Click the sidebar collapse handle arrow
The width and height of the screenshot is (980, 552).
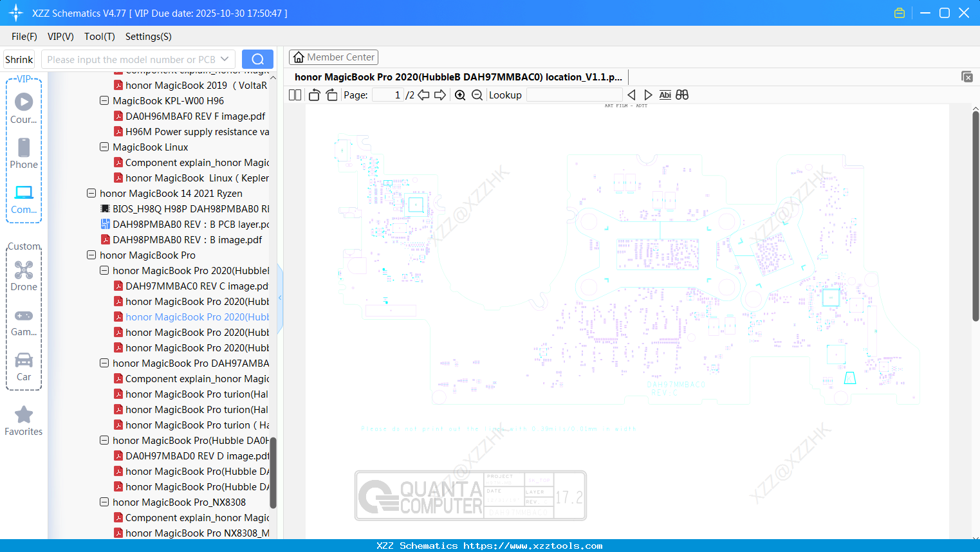pyautogui.click(x=280, y=298)
